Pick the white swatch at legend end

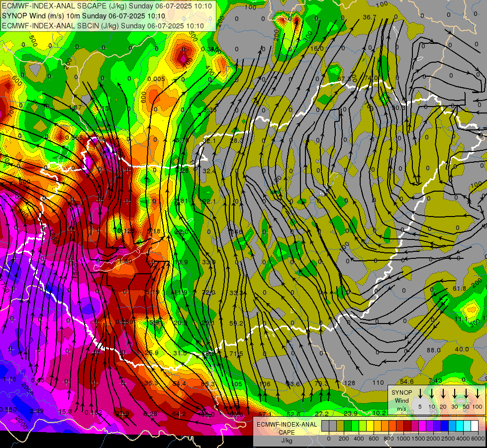point(475,426)
